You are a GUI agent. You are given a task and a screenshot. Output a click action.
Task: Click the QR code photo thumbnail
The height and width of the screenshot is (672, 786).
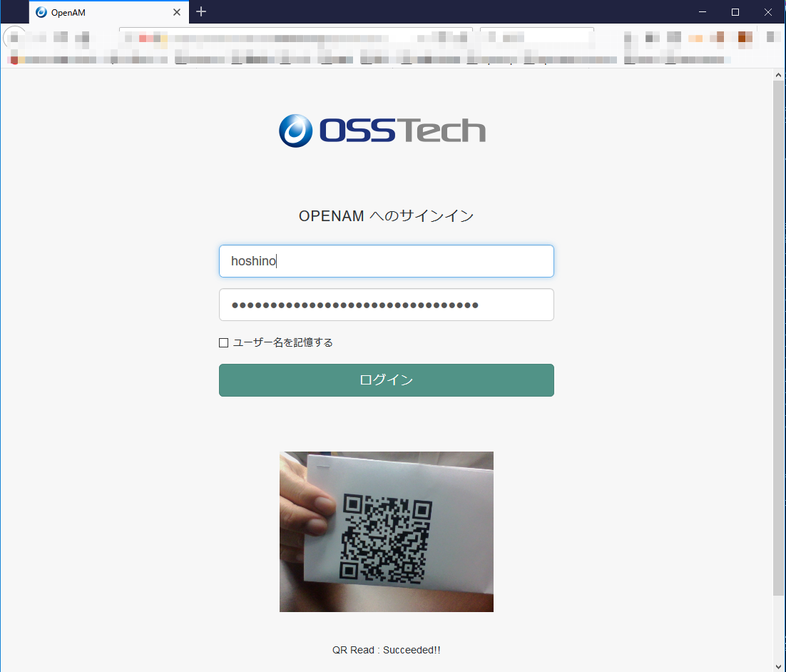coord(386,531)
